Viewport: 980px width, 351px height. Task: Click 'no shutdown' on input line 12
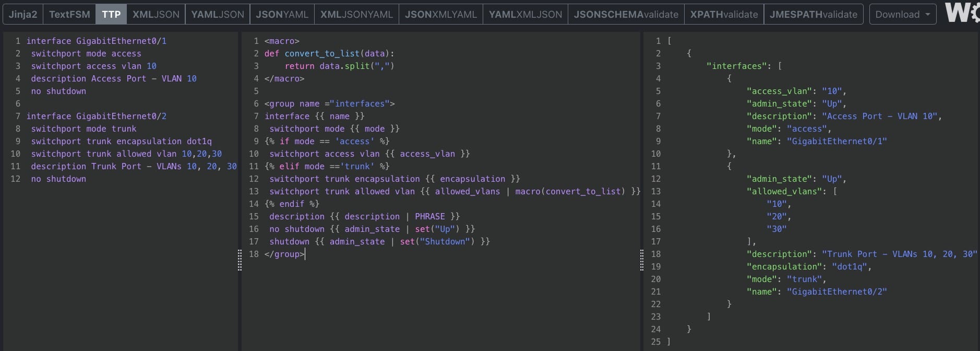(x=58, y=179)
